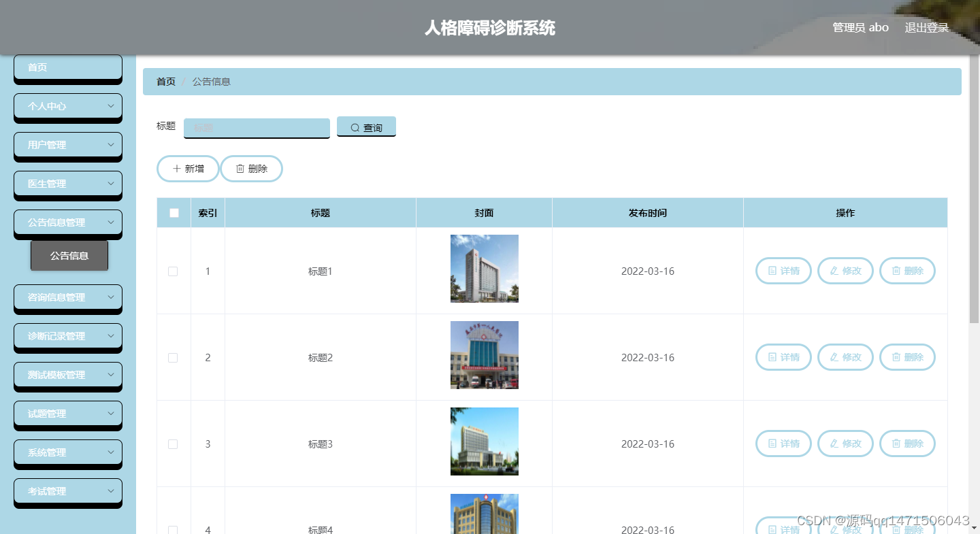Expand the 咨询信息管理 chevron
This screenshot has height=534, width=980.
pos(110,297)
